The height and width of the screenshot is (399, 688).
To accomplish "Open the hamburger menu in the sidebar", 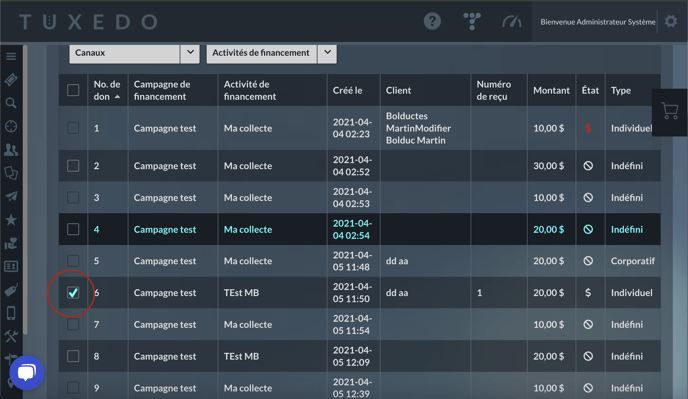I will tap(11, 56).
